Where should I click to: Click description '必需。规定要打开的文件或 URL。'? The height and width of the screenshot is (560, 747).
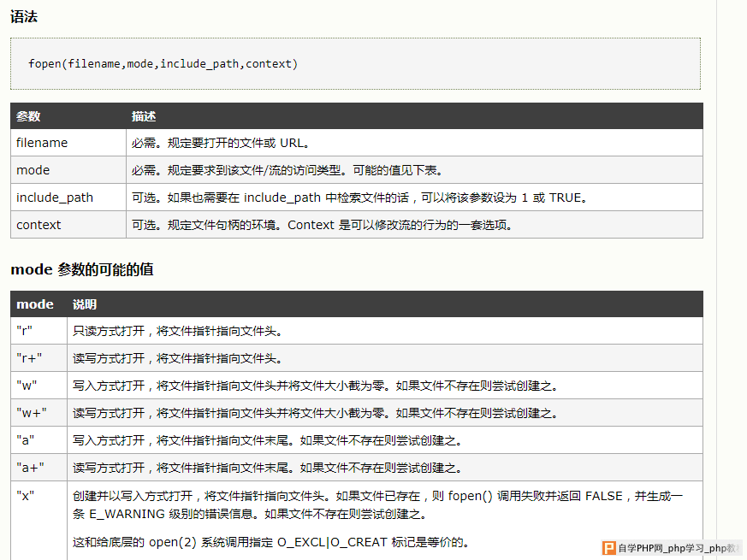pyautogui.click(x=222, y=143)
